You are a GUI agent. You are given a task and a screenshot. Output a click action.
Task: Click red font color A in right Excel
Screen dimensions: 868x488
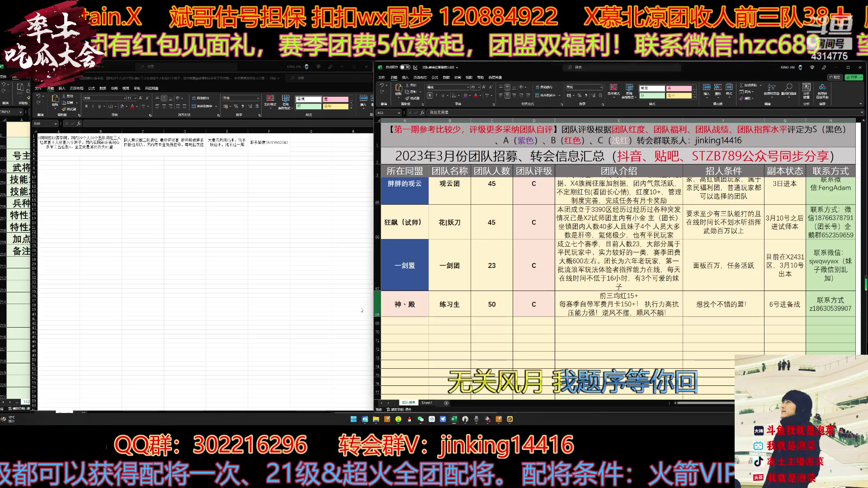(476, 95)
